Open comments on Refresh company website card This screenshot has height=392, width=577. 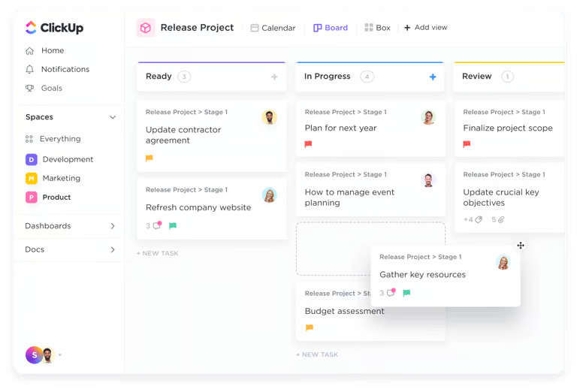pyautogui.click(x=156, y=225)
